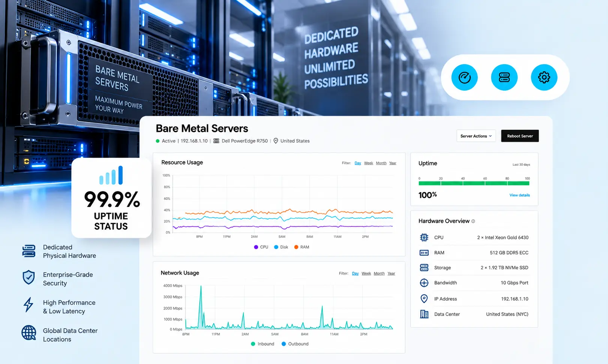Screen dimensions: 608x364
Task: Toggle the CPU series in chart legend
Action: point(261,247)
